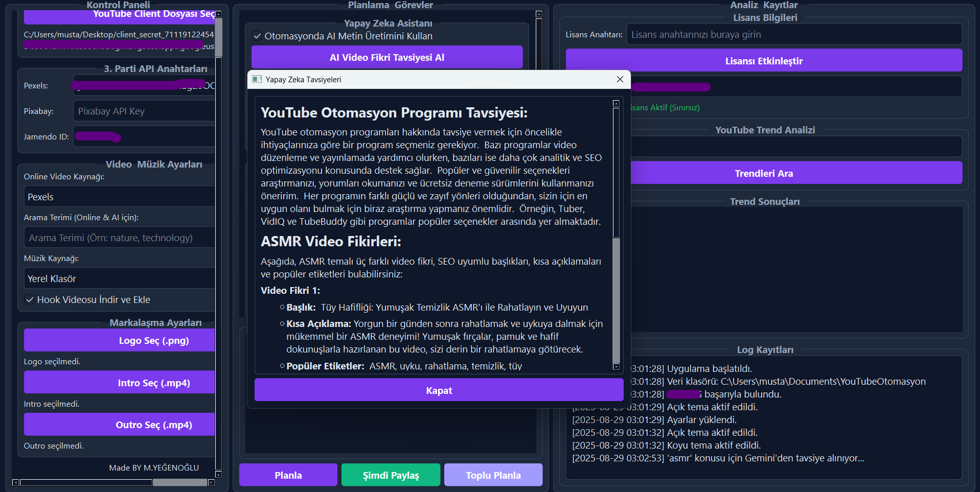Open the Müzik Kaynağı Yerel Klasör dropdown

tap(120, 278)
